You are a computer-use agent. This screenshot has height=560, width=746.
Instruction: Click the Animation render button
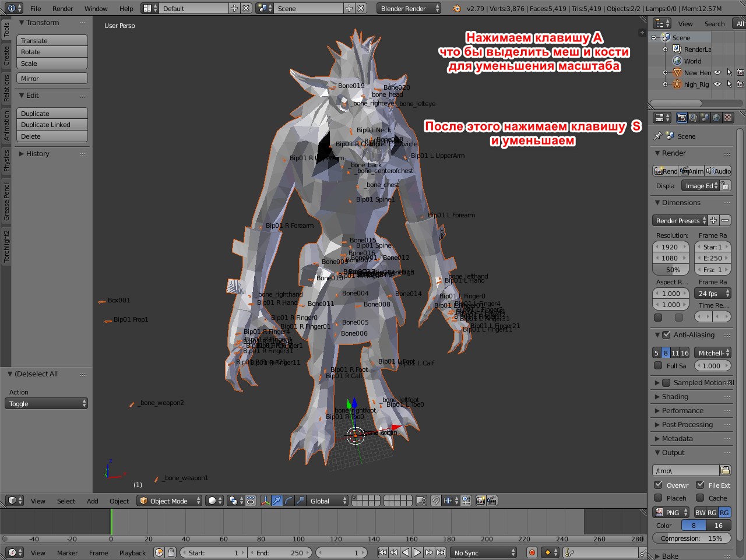(x=692, y=171)
